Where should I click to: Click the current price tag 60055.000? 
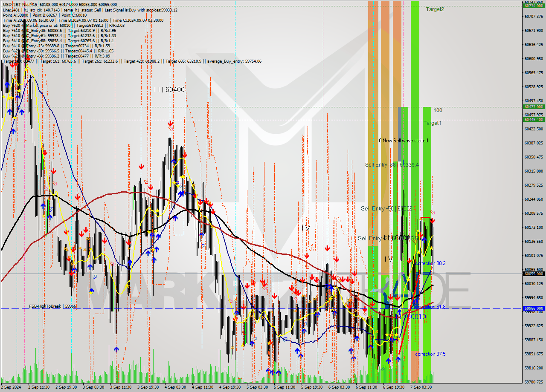534,274
